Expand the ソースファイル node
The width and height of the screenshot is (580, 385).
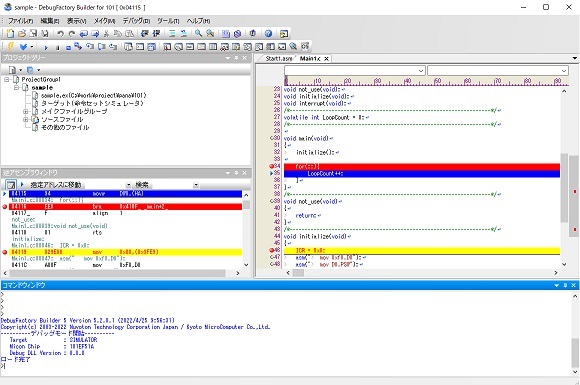tap(26, 119)
